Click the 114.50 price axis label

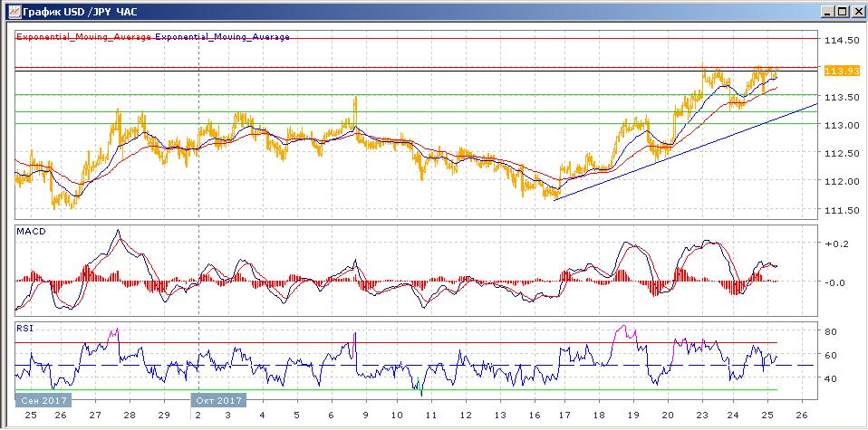click(839, 41)
